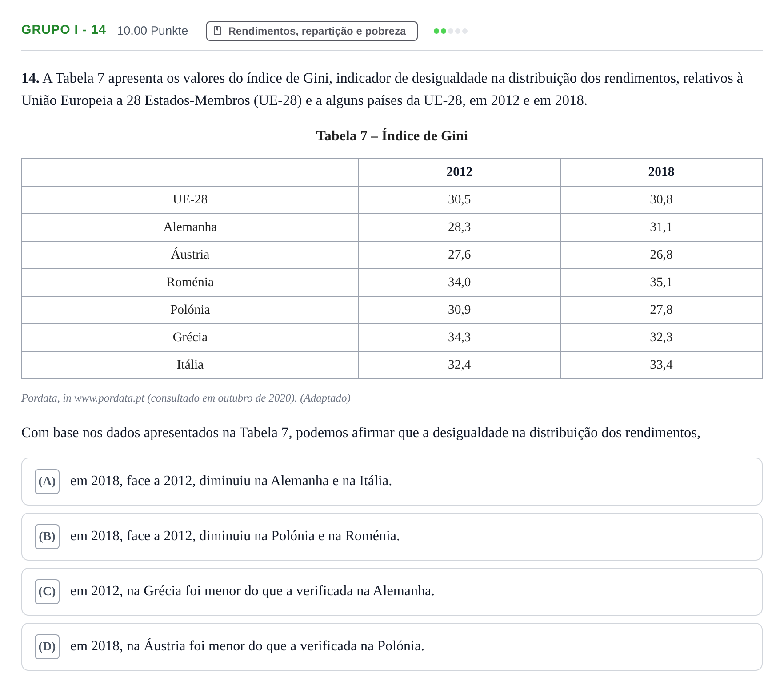
Task: Click the 27,6 cell for Áustria 2012
Action: (459, 255)
